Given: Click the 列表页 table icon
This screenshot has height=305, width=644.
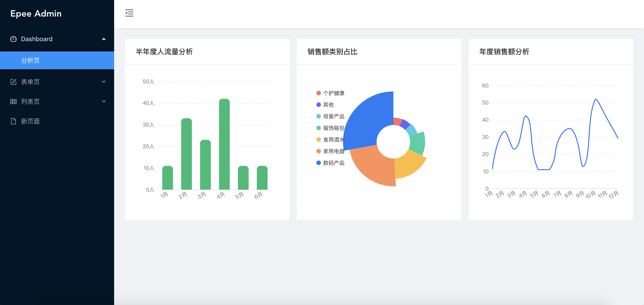Looking at the screenshot, I should pos(13,102).
